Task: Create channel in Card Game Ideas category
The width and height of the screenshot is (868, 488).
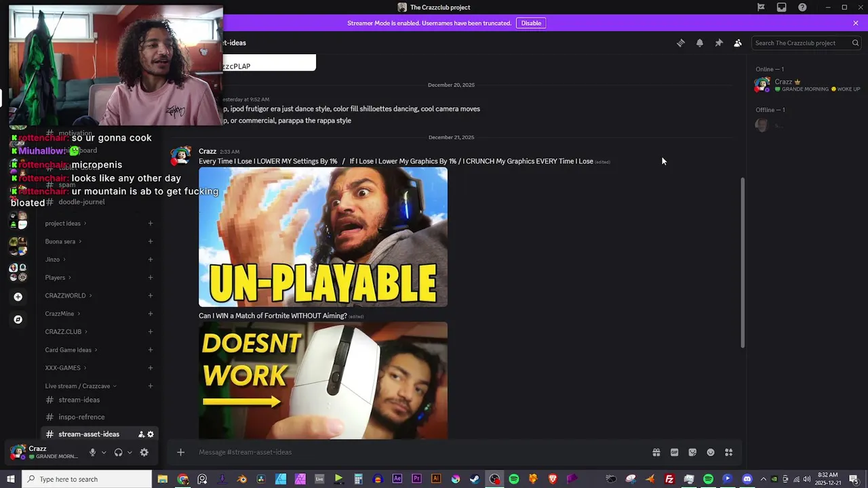Action: click(151, 350)
